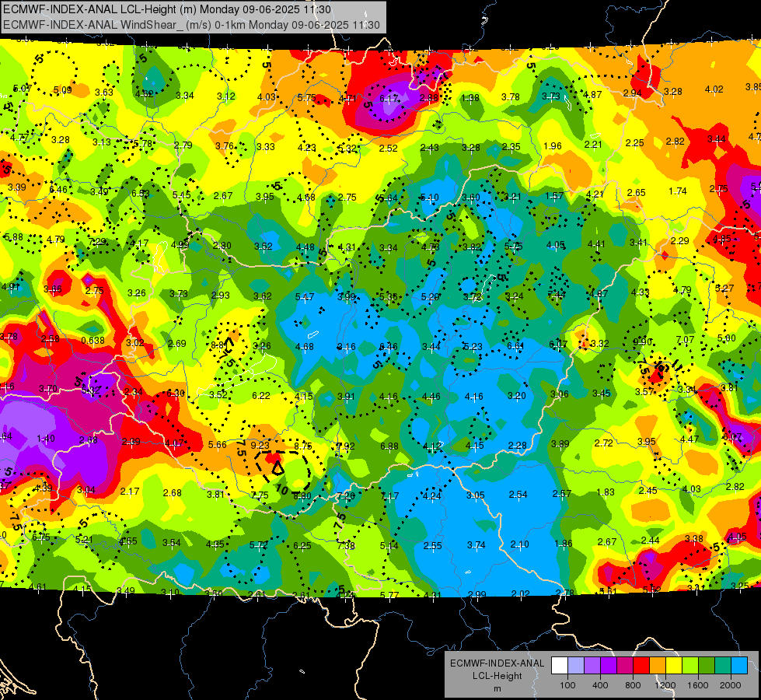Click the wind shear value 1.74
Image resolution: width=761 pixels, height=700 pixels.
pyautogui.click(x=678, y=191)
